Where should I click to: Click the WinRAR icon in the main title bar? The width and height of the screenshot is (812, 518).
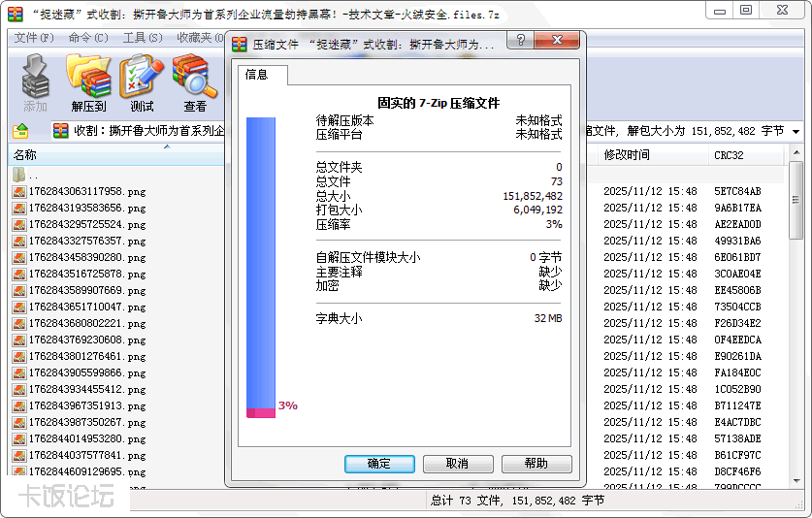click(16, 13)
